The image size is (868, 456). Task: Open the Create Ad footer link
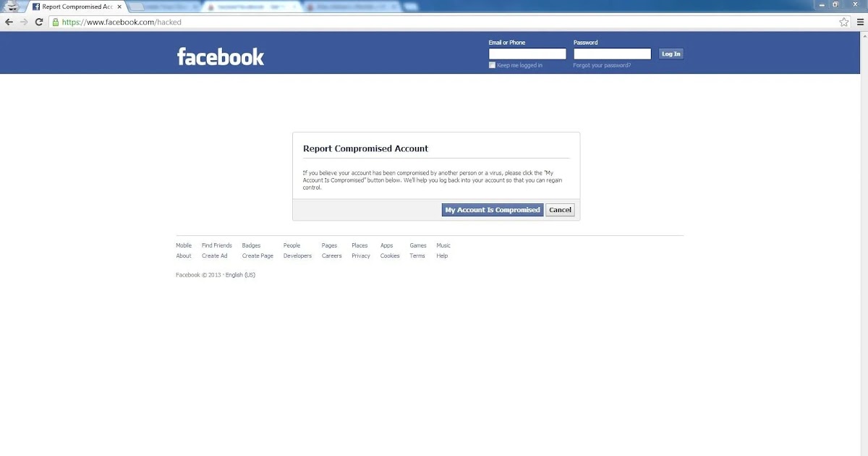click(215, 256)
